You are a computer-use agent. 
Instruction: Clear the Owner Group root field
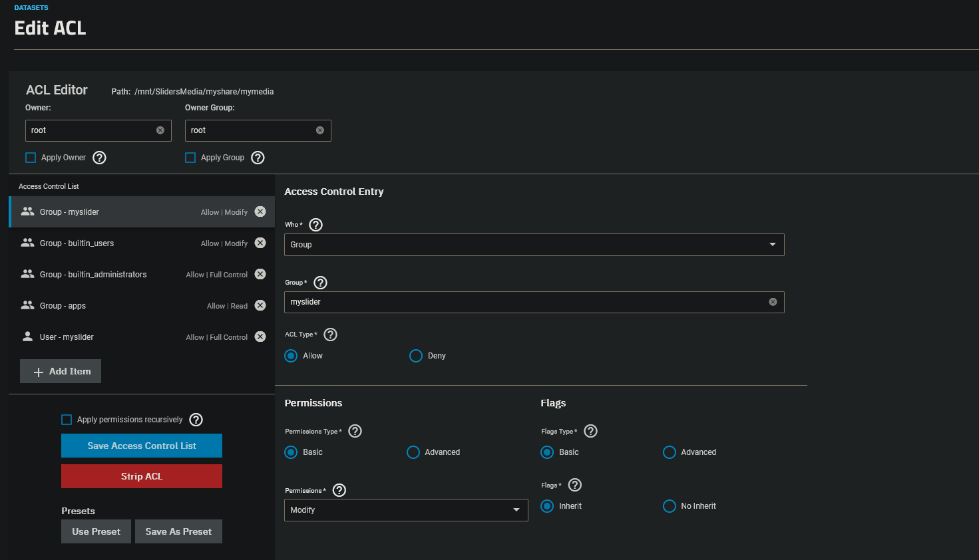point(320,130)
